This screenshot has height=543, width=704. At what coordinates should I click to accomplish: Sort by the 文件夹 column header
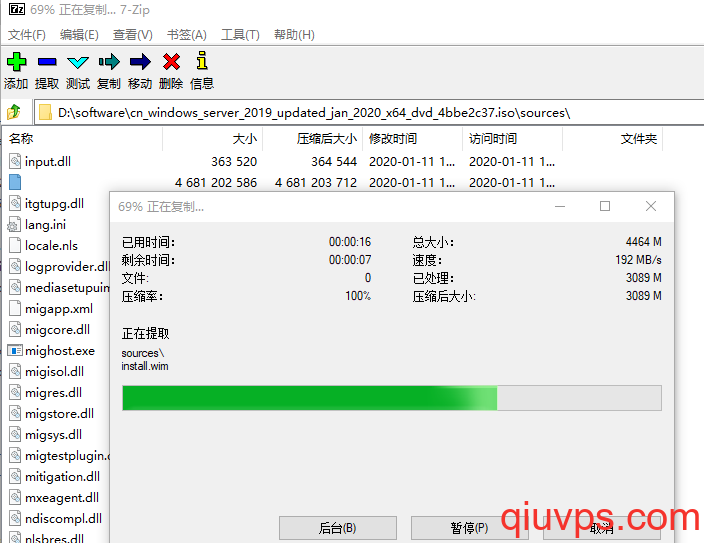coord(613,139)
